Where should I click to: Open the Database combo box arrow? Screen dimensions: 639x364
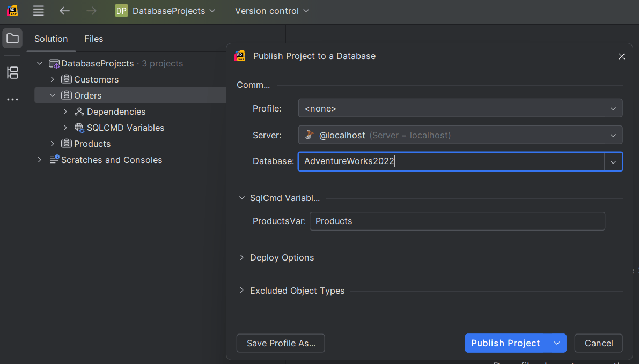(613, 162)
